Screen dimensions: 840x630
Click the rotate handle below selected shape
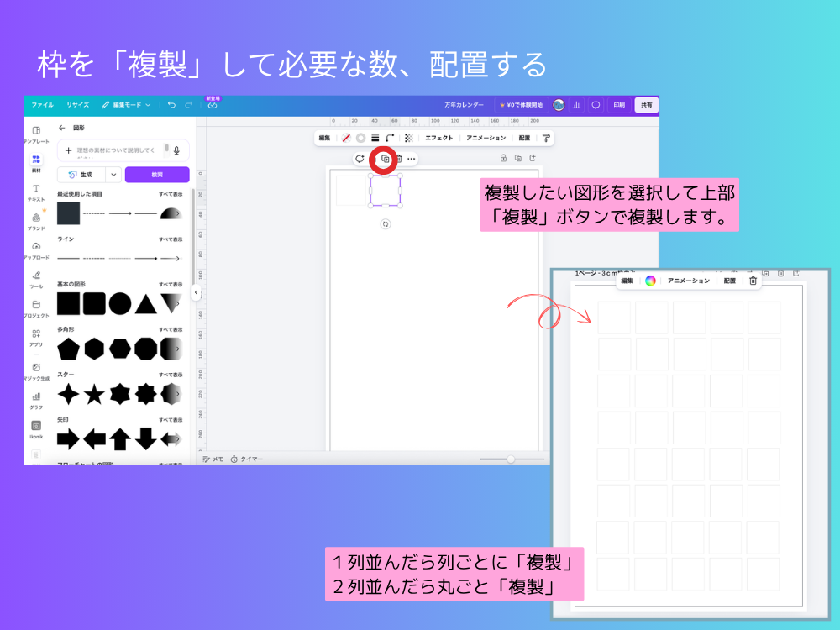tap(386, 224)
